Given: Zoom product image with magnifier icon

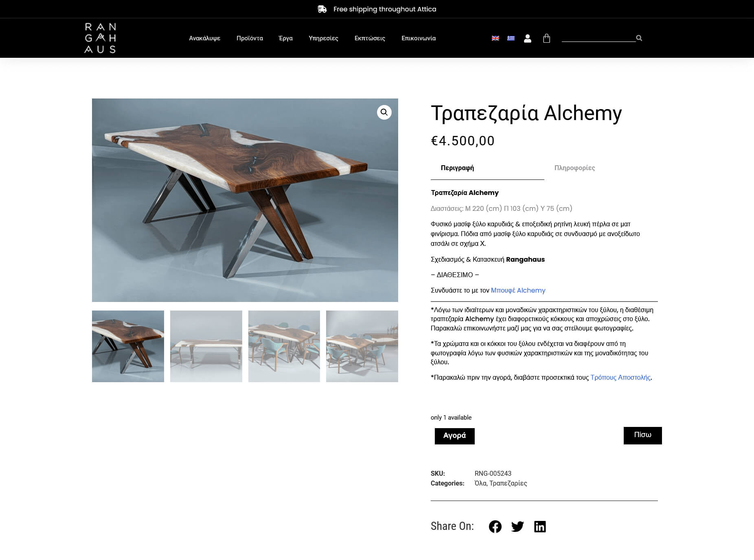Looking at the screenshot, I should pos(384,112).
